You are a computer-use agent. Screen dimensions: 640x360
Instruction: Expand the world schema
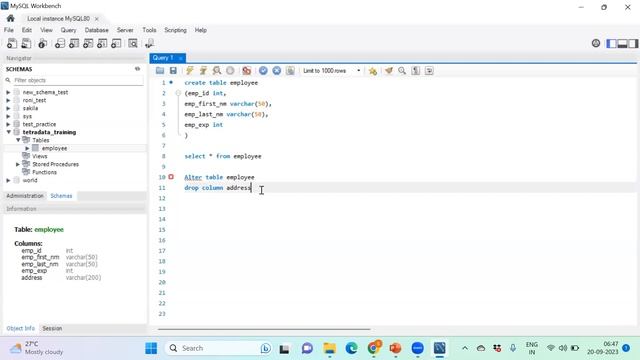8,180
